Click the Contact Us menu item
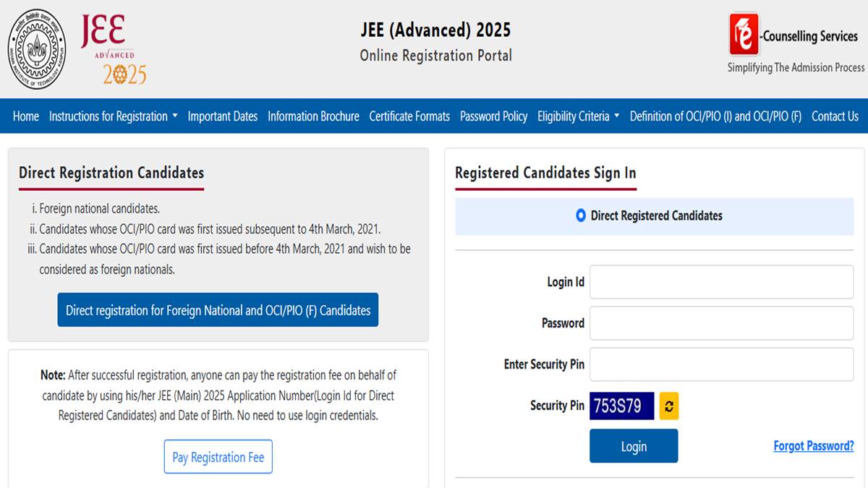The width and height of the screenshot is (868, 488). pos(835,116)
